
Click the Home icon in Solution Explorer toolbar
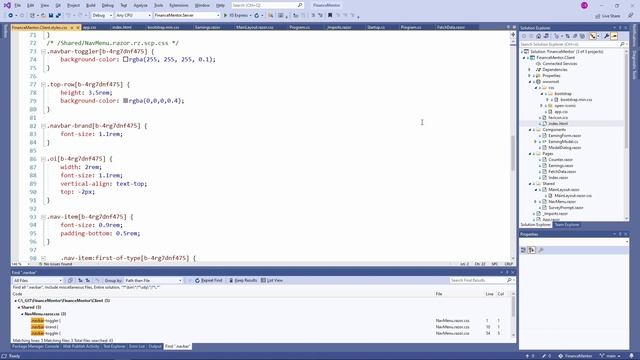pos(538,36)
